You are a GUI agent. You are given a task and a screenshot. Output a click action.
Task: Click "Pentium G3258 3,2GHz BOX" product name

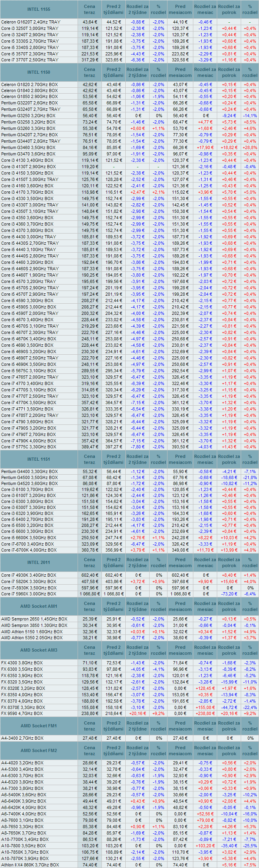[28, 122]
